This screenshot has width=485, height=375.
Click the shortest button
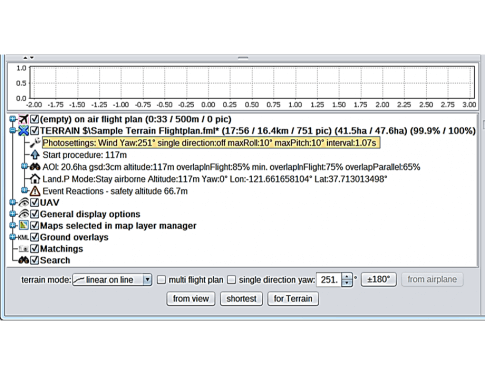[241, 299]
